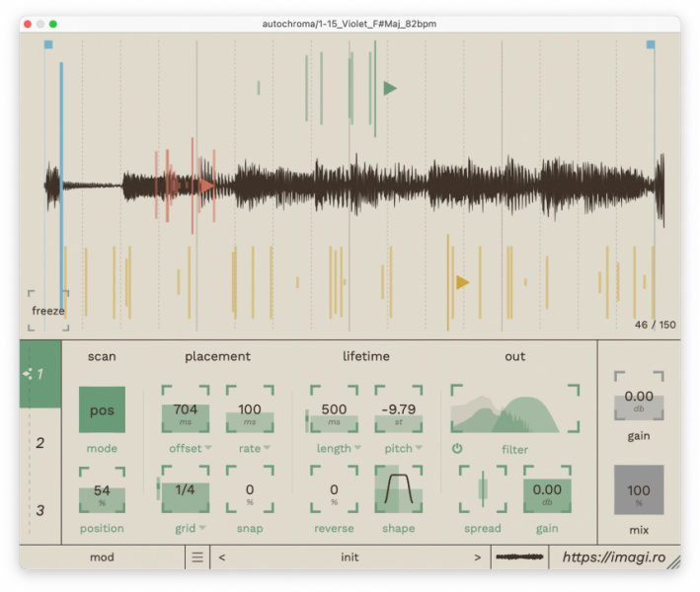Select the right blue loop end handle

(651, 44)
